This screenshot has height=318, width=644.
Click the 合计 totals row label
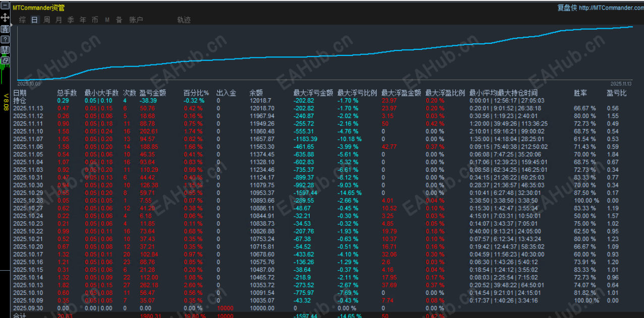19,315
